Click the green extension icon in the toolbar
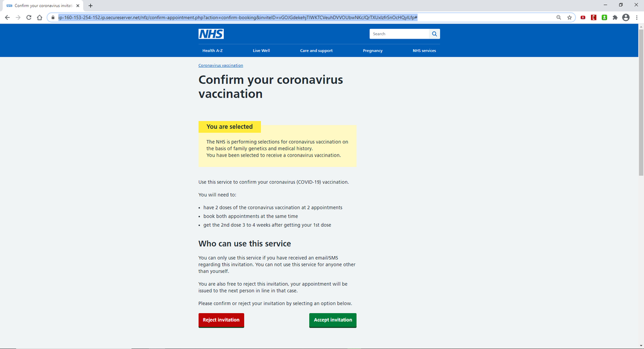Viewport: 644px width, 349px height. 604,17
